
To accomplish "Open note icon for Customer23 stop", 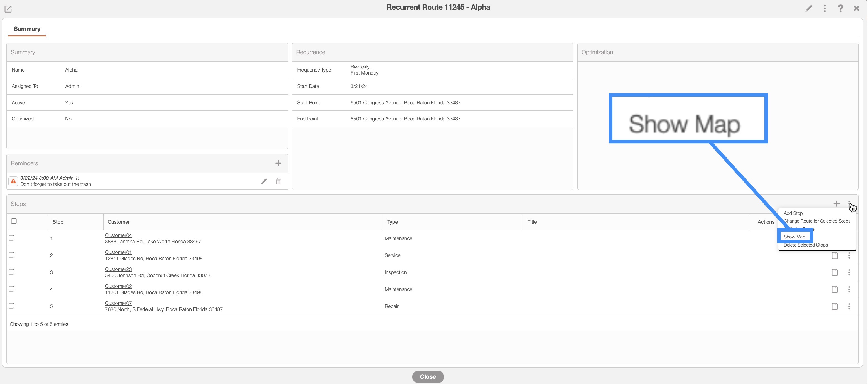I will click(835, 272).
